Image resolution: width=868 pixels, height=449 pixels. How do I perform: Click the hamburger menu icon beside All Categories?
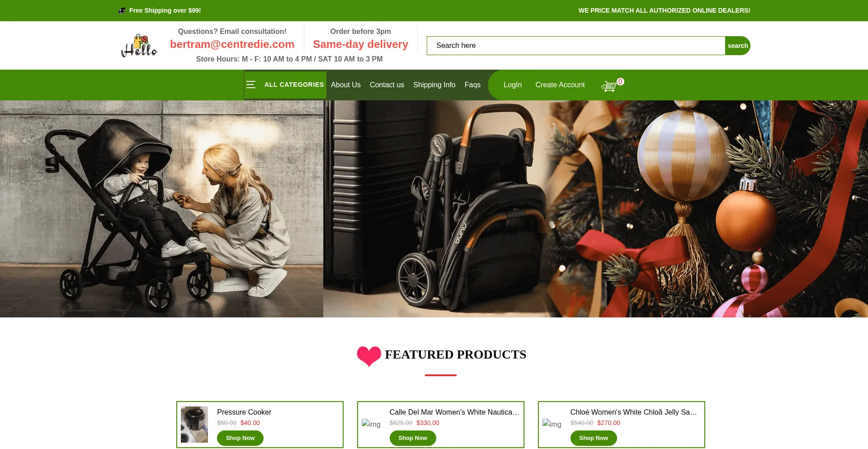[x=251, y=85]
